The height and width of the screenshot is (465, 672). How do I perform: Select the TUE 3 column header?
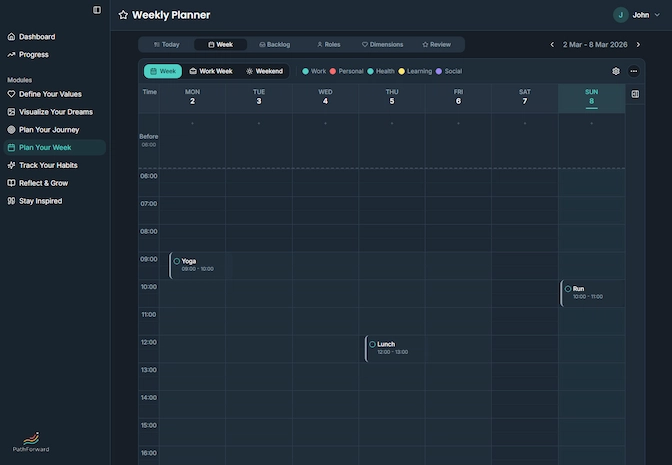(259, 98)
